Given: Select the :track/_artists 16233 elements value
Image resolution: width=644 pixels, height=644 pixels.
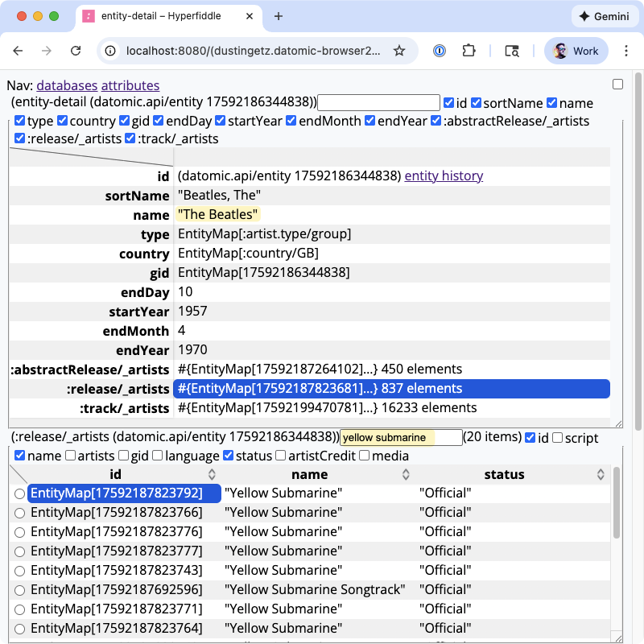Looking at the screenshot, I should (327, 408).
